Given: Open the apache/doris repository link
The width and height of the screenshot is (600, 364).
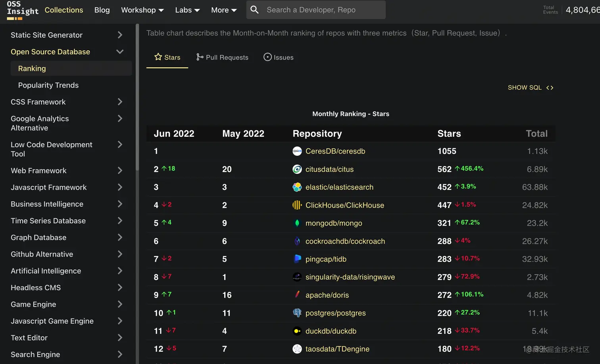Looking at the screenshot, I should point(327,295).
